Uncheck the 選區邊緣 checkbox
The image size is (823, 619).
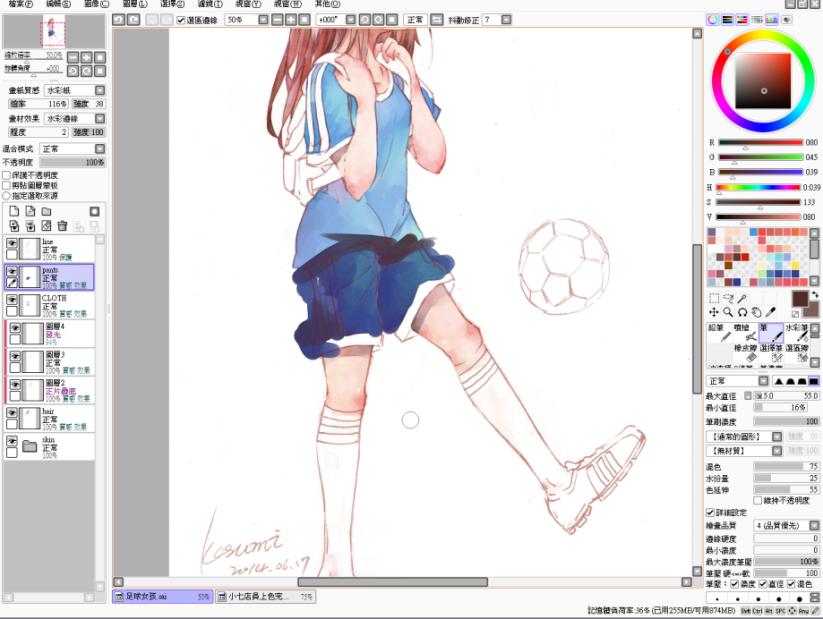point(181,20)
